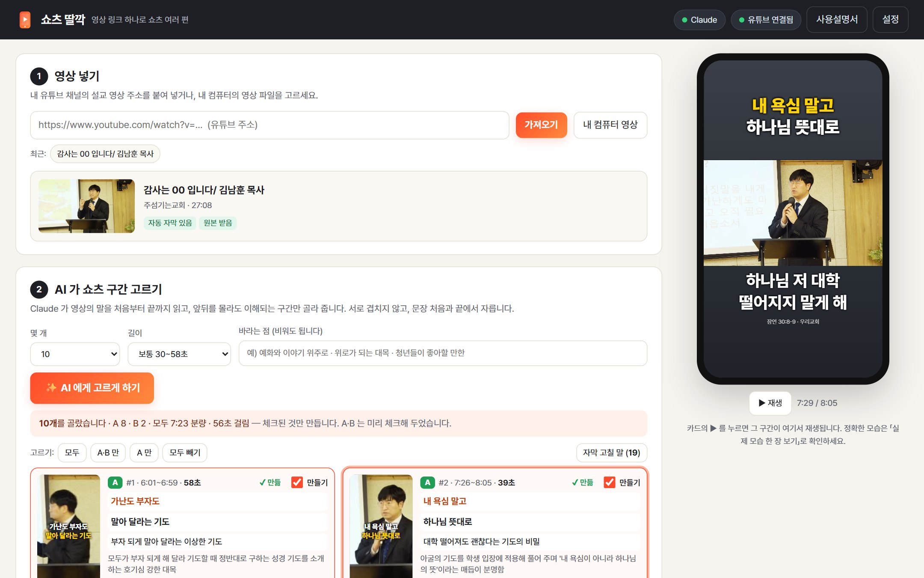
Task: Edit the line 대학 떨어져도 괜찮다는 기도의 비밀
Action: click(530, 542)
